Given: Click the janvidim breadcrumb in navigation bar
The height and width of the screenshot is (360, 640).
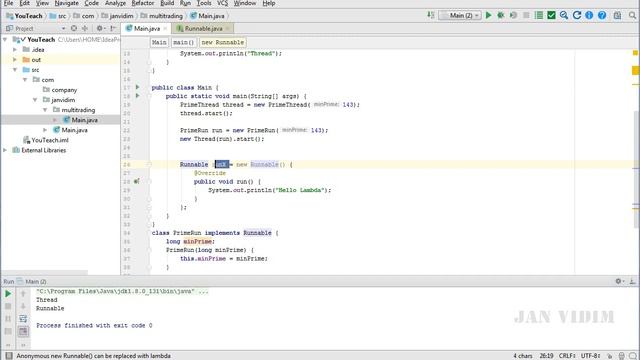Looking at the screenshot, I should 118,16.
